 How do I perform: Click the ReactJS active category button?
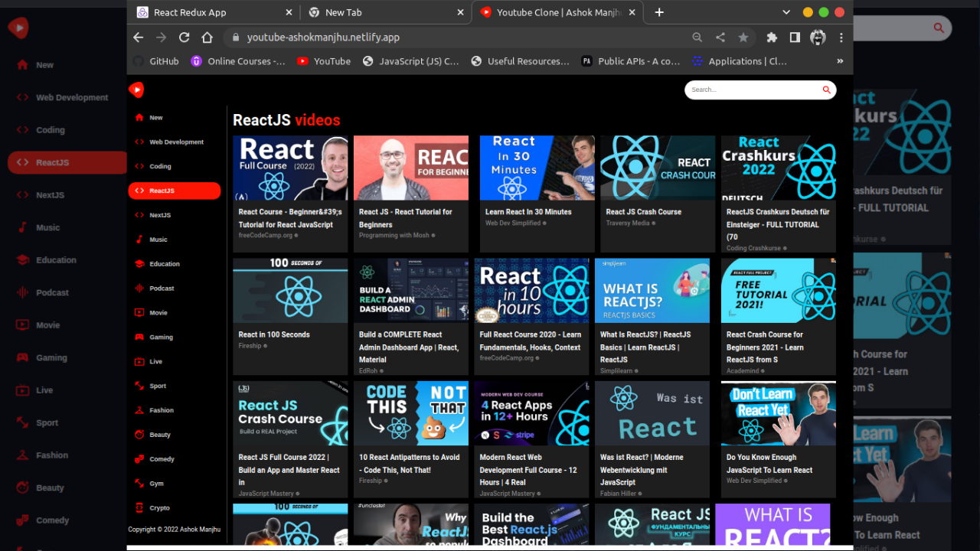(x=175, y=191)
